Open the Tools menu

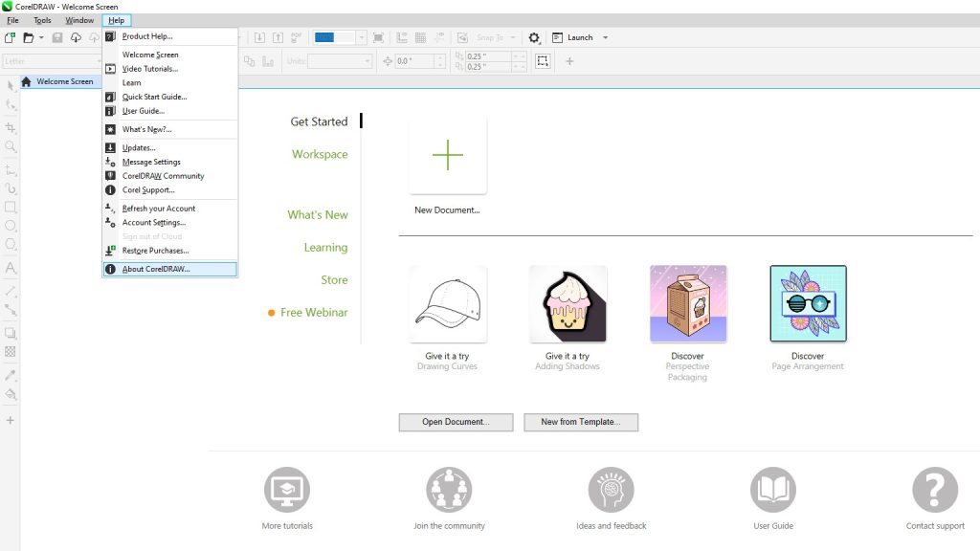(43, 20)
